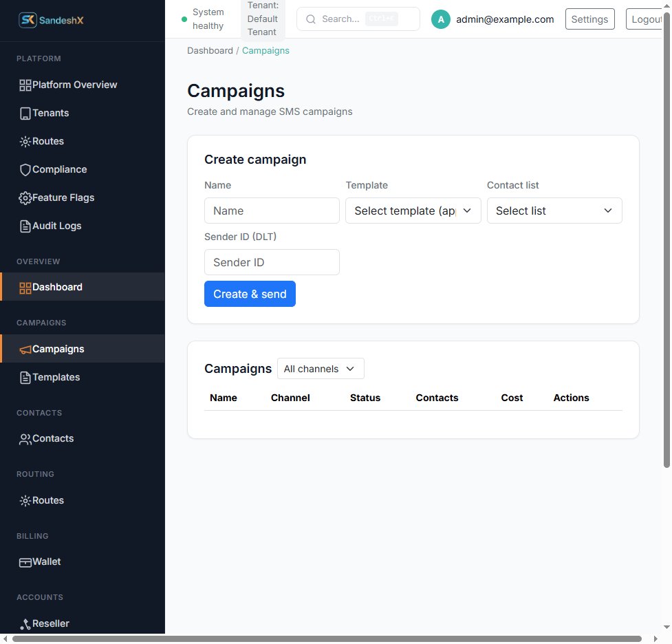The width and height of the screenshot is (672, 644).
Task: Go to Tenants page
Action: pos(83,114)
